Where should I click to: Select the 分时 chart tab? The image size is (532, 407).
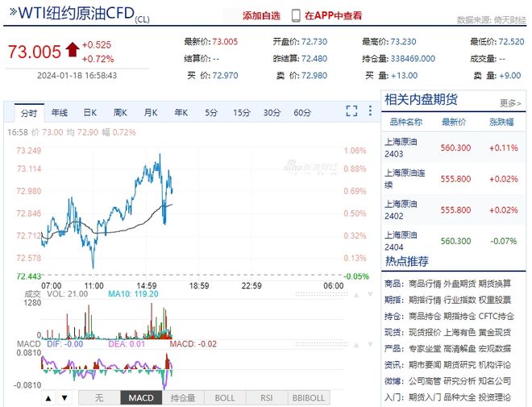pos(29,113)
